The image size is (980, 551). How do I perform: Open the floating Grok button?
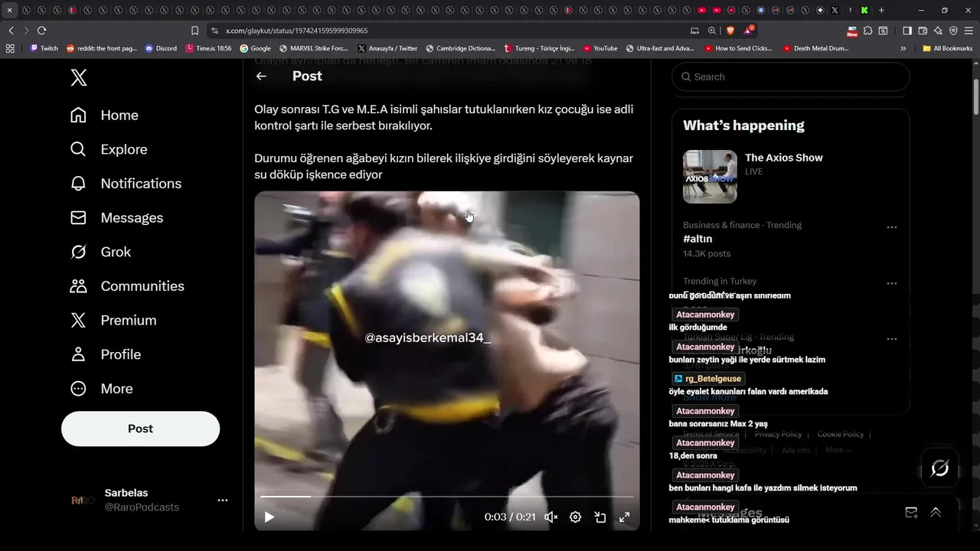click(x=939, y=468)
